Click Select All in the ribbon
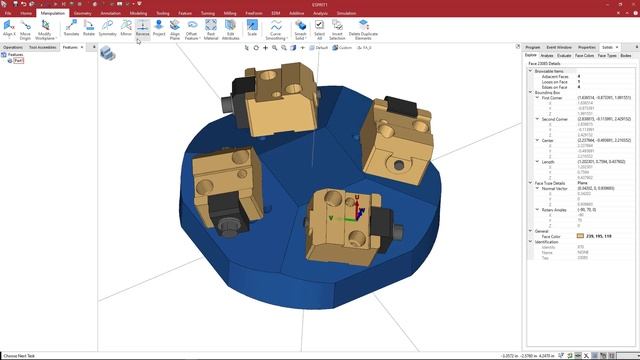This screenshot has height=360, width=640. (x=320, y=29)
